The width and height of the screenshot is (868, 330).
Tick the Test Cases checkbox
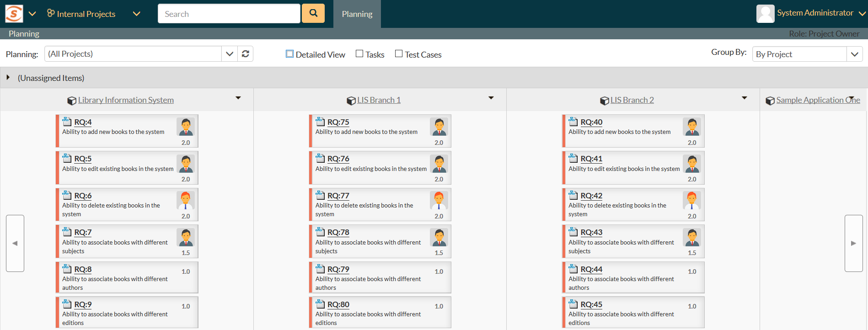(399, 54)
